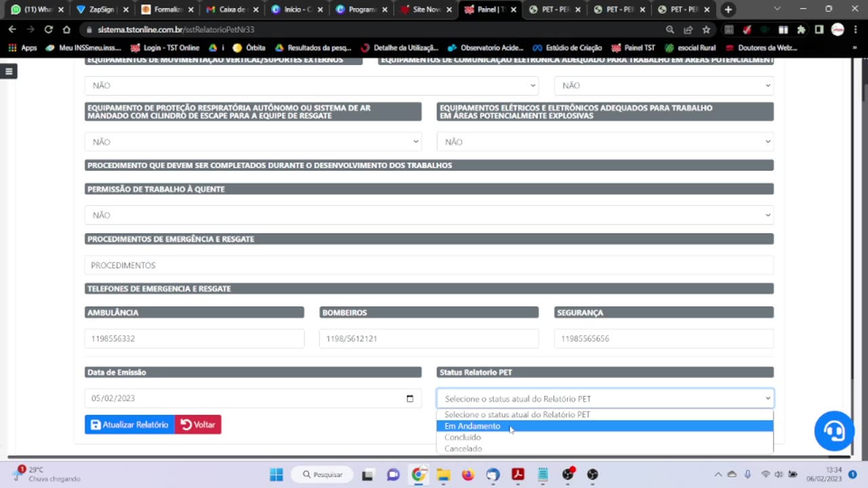Open 'Login - TST Online' bookmark
This screenshot has height=488, width=868.
[165, 48]
